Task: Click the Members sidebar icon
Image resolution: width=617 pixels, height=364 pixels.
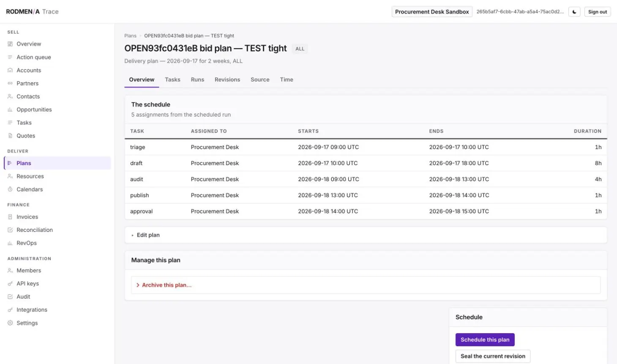Action: tap(10, 270)
